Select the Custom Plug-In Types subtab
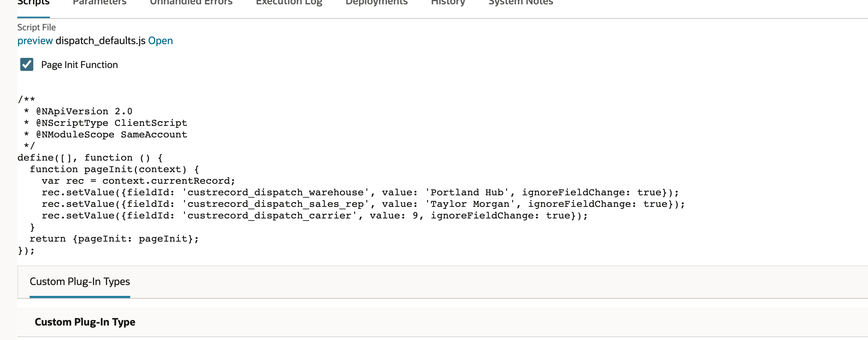Image resolution: width=868 pixels, height=340 pixels. tap(80, 281)
